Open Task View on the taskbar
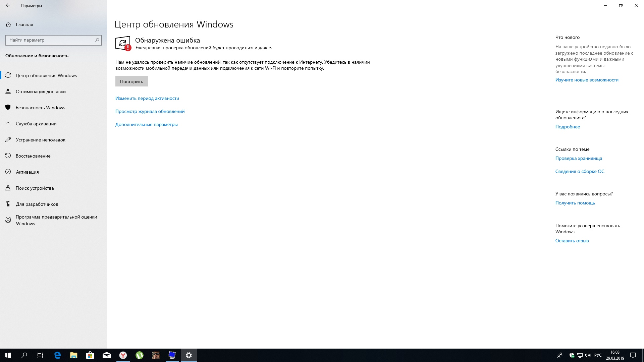Viewport: 644px width, 362px height. point(40,355)
